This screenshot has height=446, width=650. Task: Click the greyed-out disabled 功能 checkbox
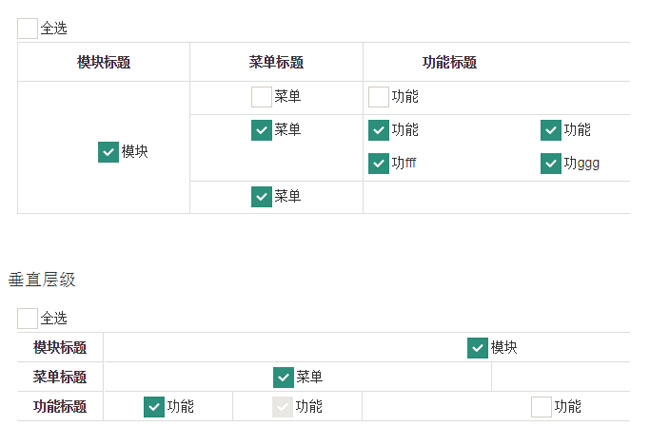(x=284, y=407)
